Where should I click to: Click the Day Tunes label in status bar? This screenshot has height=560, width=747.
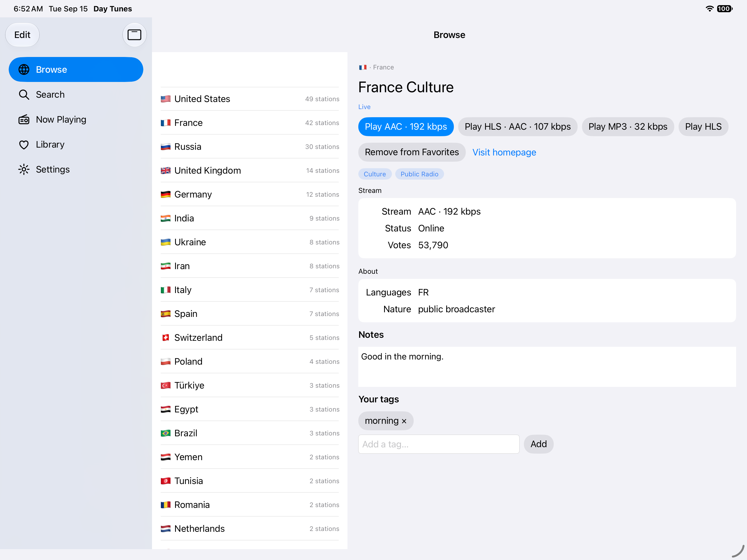coord(112,9)
